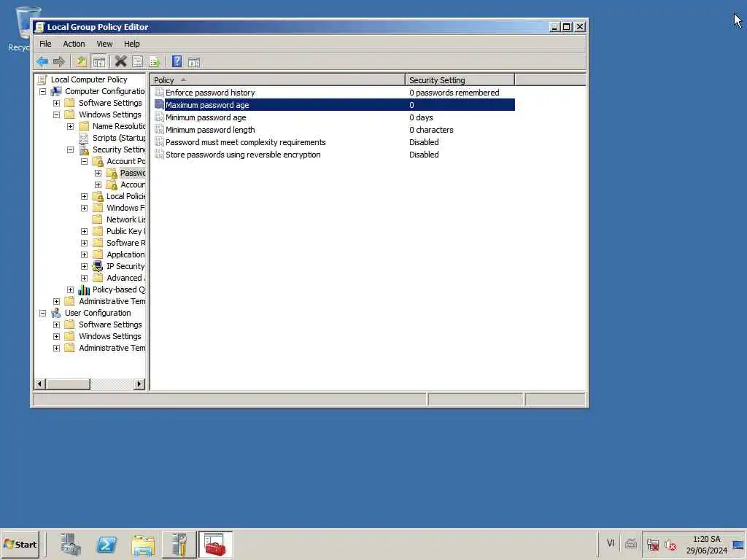747x560 pixels.
Task: Click the tree pane scrollbar left arrow
Action: click(x=40, y=384)
